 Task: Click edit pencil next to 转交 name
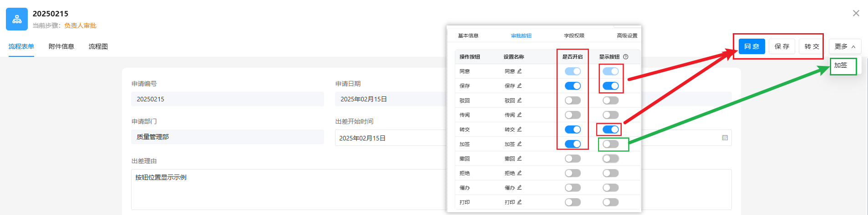(519, 130)
